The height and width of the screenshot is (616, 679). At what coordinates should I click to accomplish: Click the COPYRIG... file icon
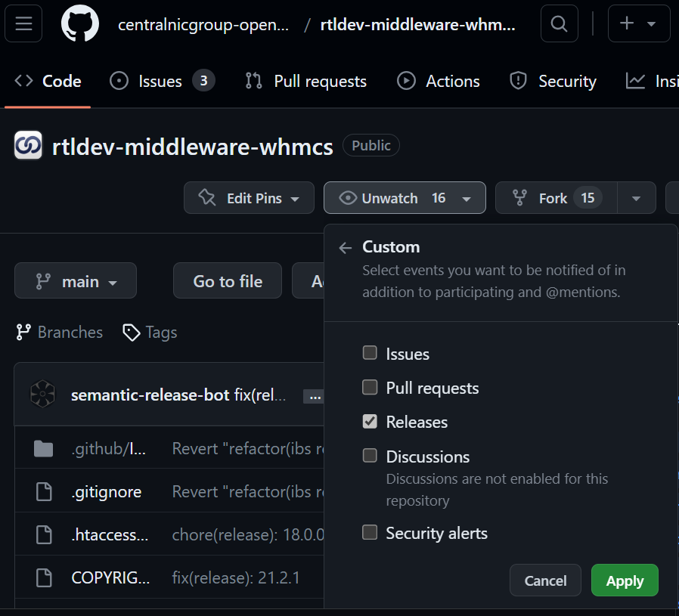pyautogui.click(x=44, y=577)
